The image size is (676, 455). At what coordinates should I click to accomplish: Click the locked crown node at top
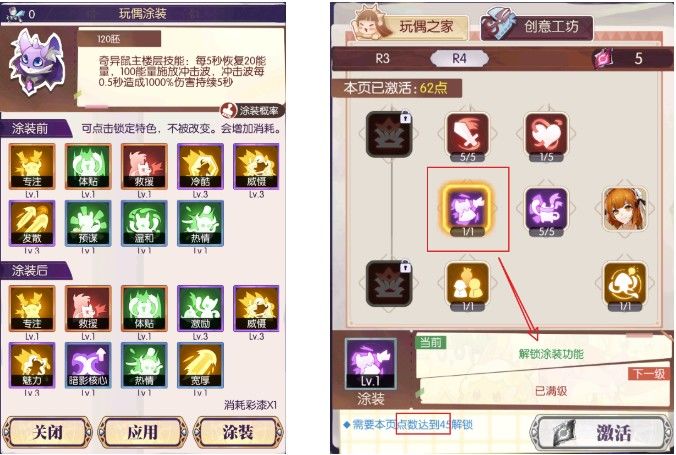(389, 134)
